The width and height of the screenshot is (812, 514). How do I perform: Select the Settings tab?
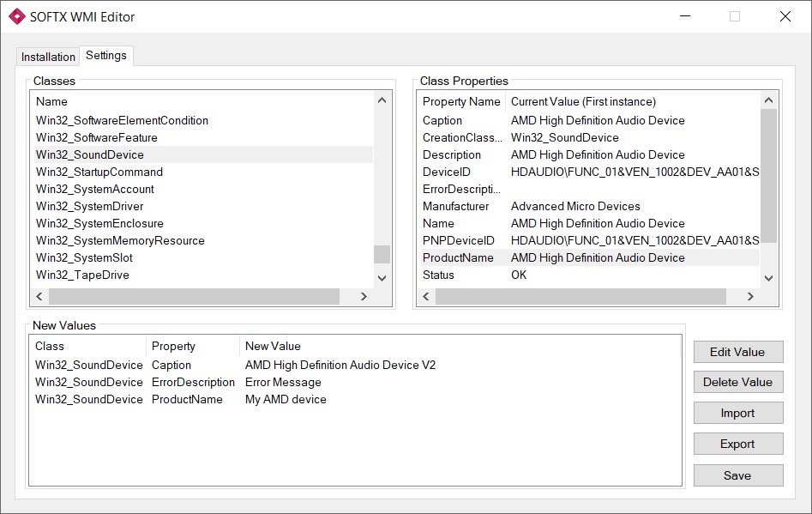[x=106, y=56]
